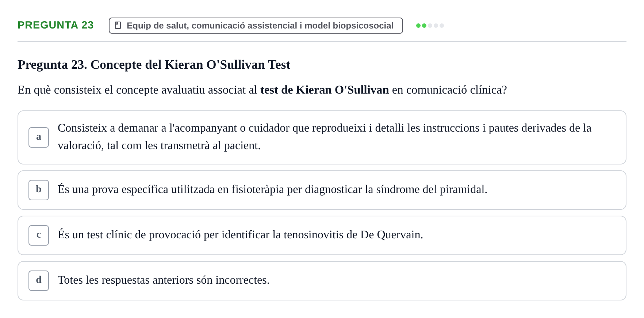Image resolution: width=644 pixels, height=318 pixels.
Task: Click 'model biopsicosocial' text in topic tag
Action: (349, 26)
